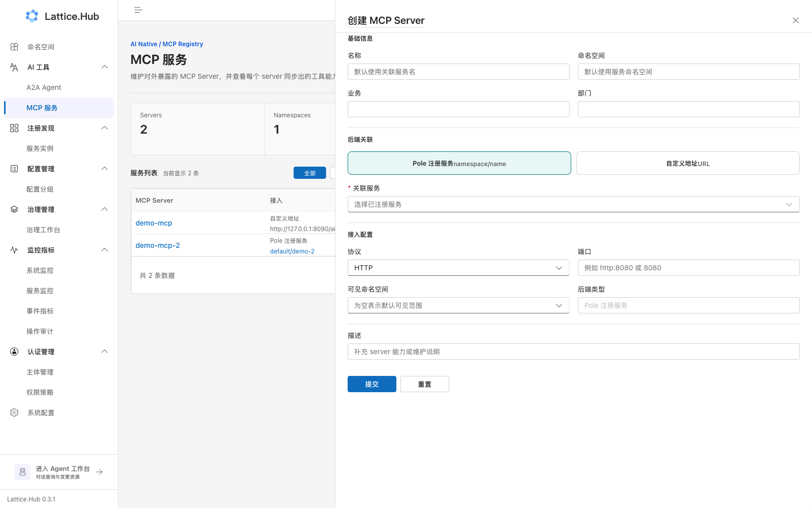Screen dimensions: 812x508
Task: Open 系统监控 menu item
Action: [59, 270]
